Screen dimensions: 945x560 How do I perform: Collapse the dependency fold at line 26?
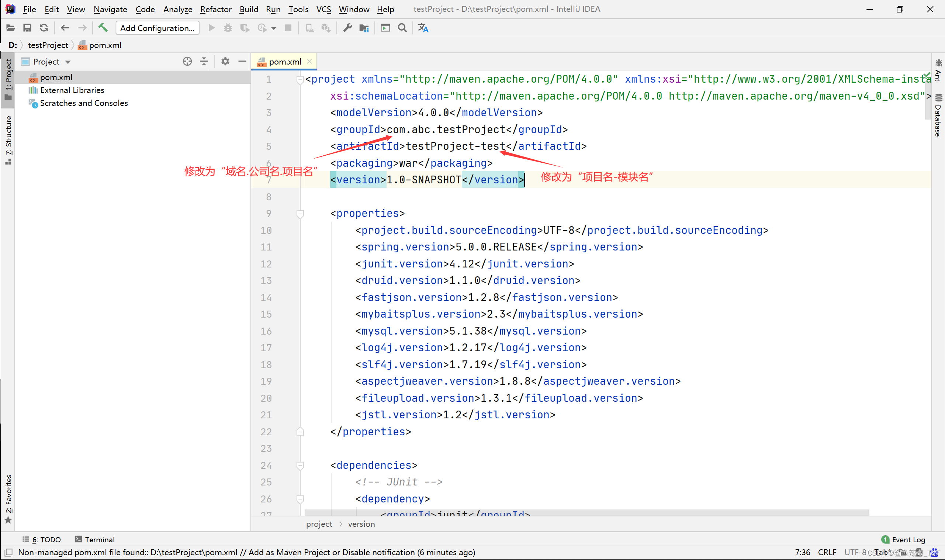300,499
